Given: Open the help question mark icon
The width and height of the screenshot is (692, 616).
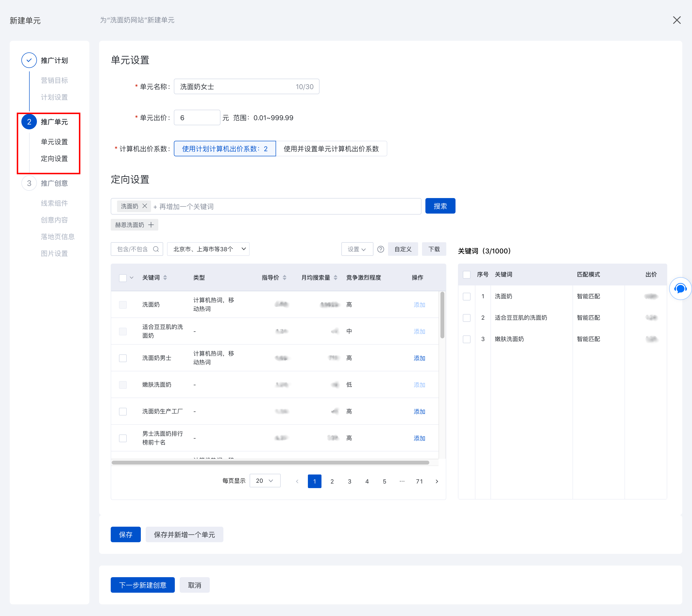Looking at the screenshot, I should pyautogui.click(x=380, y=249).
